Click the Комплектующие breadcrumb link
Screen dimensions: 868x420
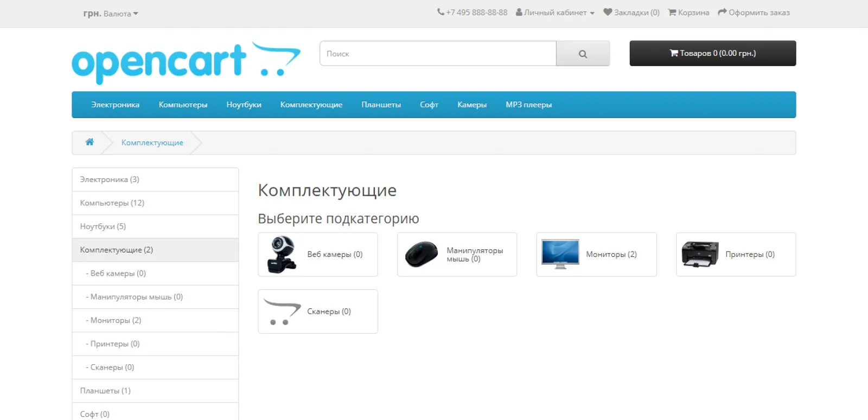click(152, 143)
